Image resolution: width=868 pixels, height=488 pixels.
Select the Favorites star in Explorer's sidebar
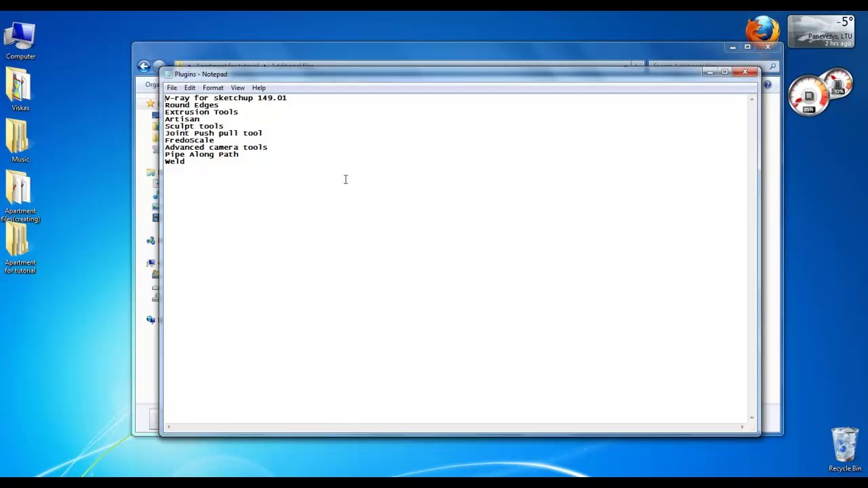[x=151, y=104]
